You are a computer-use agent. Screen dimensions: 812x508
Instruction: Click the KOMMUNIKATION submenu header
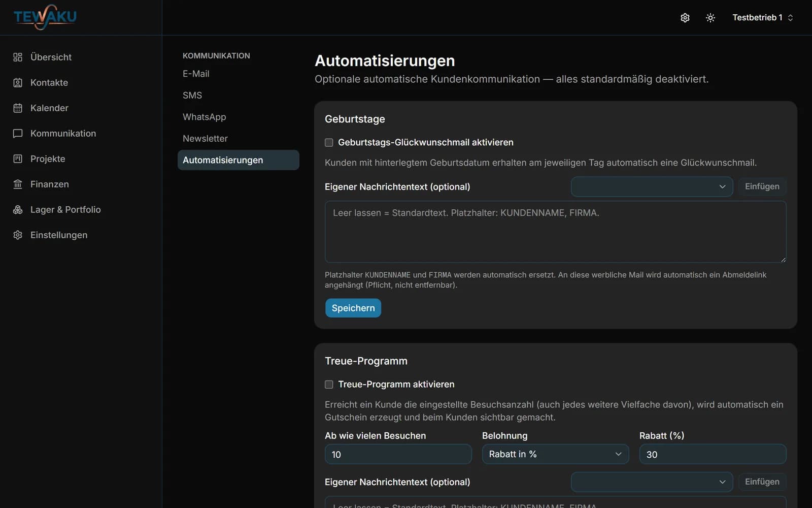click(216, 56)
